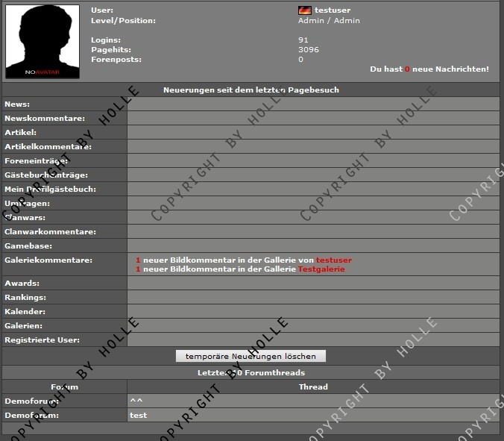Click the 'Galeriekommentare:' row label
This screenshot has width=504, height=441.
[48, 260]
